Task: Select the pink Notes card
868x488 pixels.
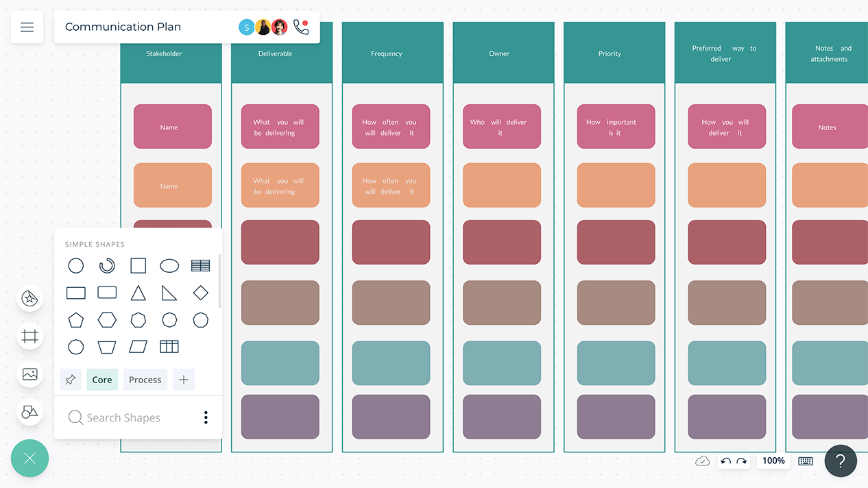Action: [830, 127]
